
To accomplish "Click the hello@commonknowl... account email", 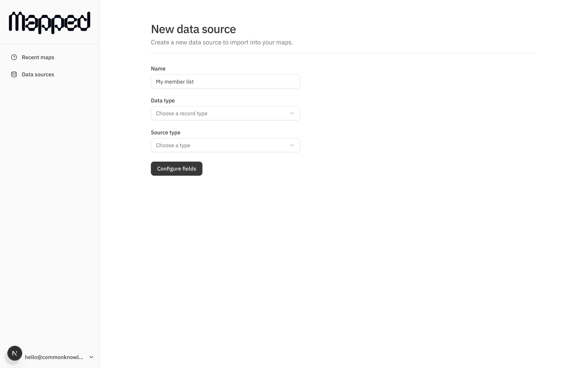I will (54, 357).
